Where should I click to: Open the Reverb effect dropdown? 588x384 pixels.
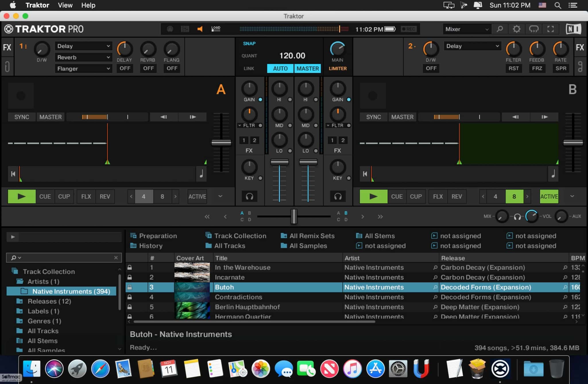(x=83, y=57)
